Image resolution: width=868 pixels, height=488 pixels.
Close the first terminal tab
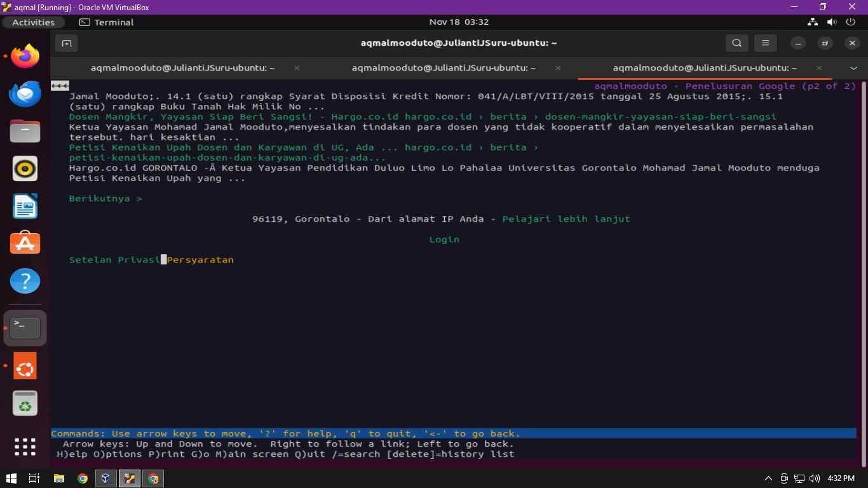(297, 68)
